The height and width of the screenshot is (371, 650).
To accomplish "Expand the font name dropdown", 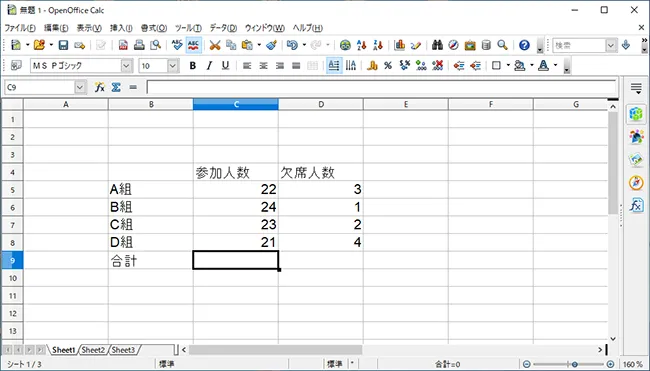I will [126, 65].
